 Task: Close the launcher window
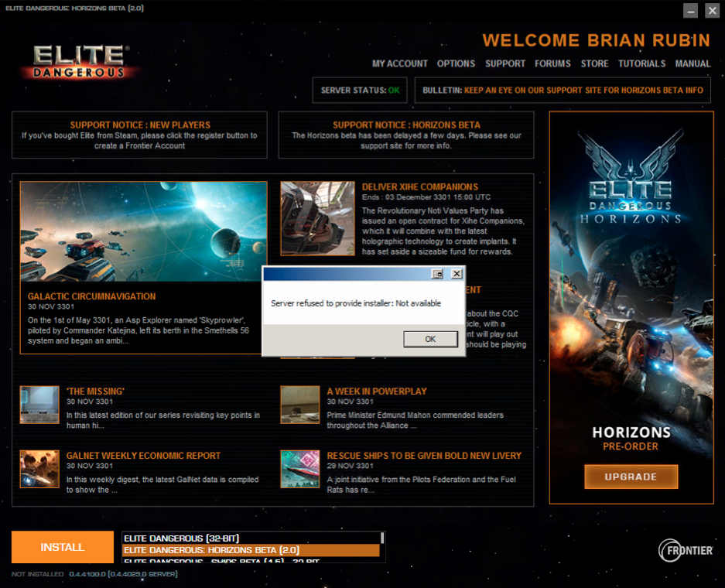click(x=712, y=11)
